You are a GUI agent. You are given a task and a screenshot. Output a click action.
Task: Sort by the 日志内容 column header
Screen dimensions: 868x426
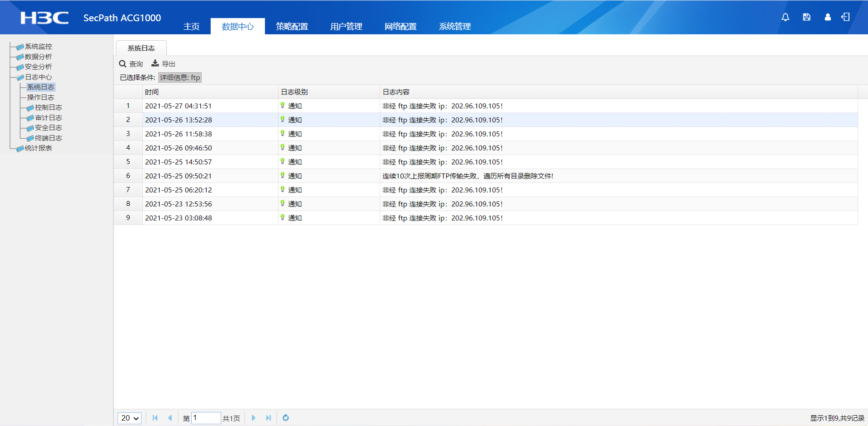(x=619, y=92)
